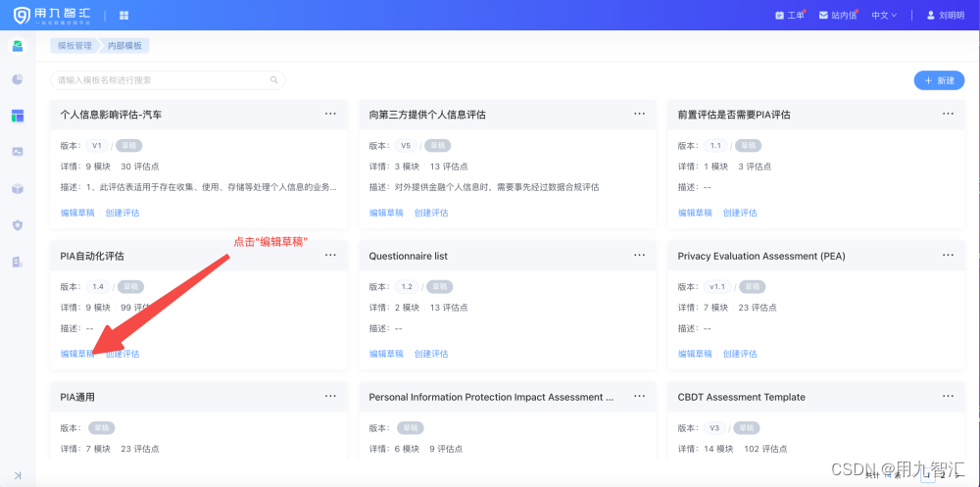This screenshot has width=980, height=487.
Task: Open the 中文 language dropdown
Action: [x=884, y=15]
